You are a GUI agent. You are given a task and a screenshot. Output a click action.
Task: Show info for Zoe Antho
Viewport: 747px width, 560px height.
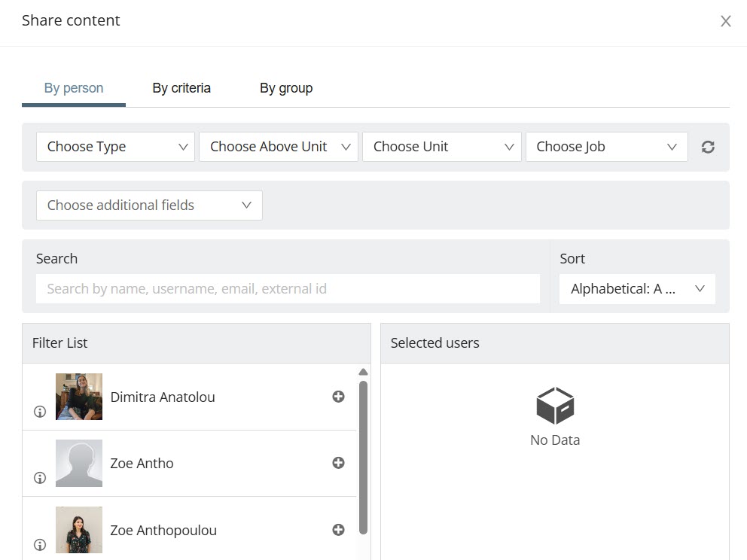coord(40,478)
